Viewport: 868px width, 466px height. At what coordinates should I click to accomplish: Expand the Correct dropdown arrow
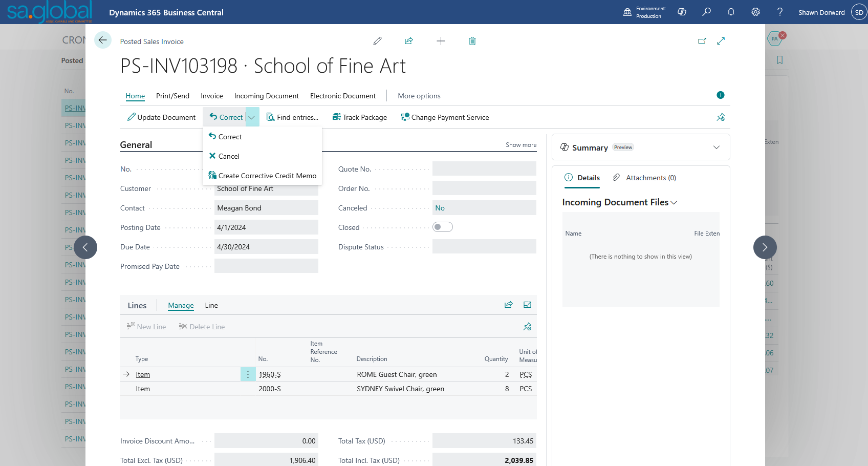point(252,117)
